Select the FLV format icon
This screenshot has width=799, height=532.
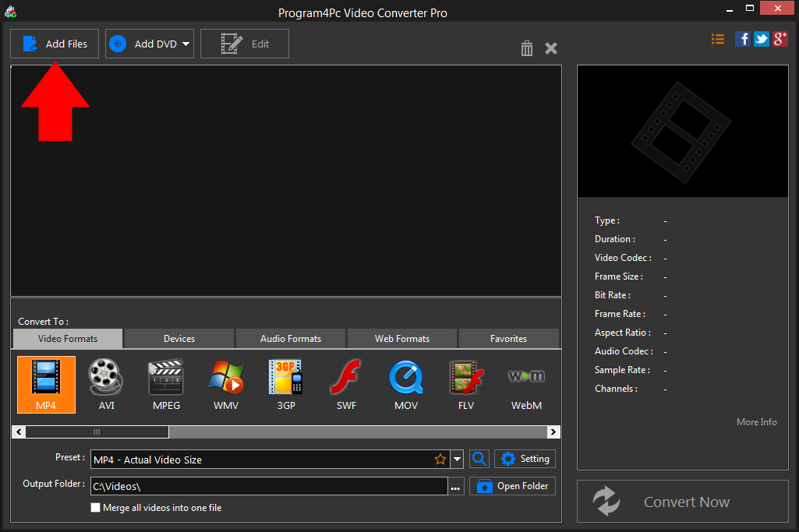(x=465, y=384)
